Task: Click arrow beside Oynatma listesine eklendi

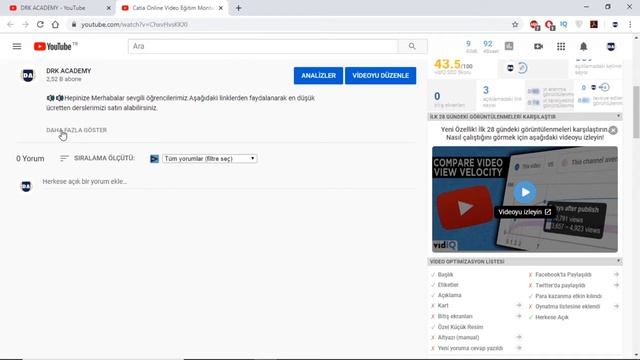Action: [616, 306]
